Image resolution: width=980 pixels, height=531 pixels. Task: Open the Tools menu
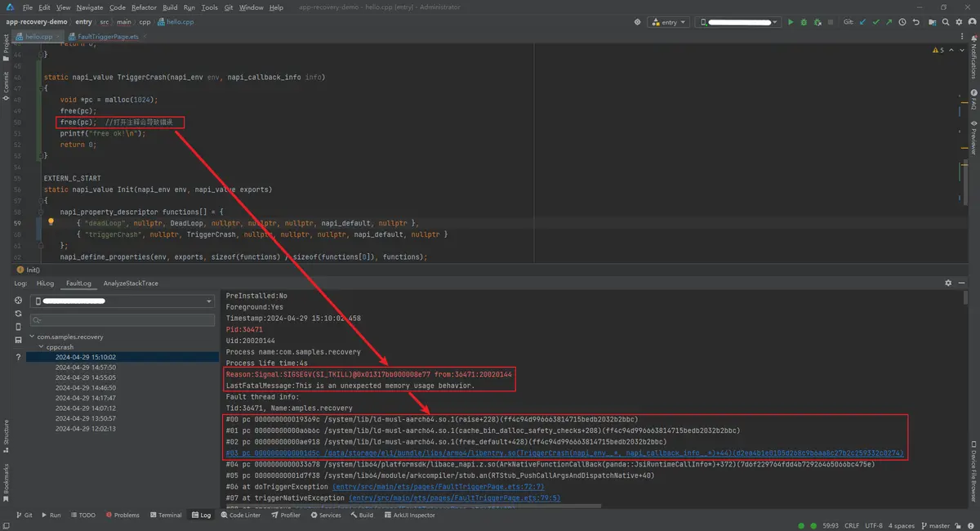point(210,7)
